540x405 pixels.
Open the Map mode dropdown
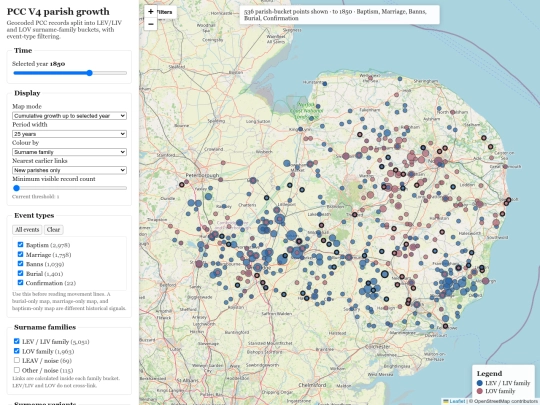coord(69,116)
